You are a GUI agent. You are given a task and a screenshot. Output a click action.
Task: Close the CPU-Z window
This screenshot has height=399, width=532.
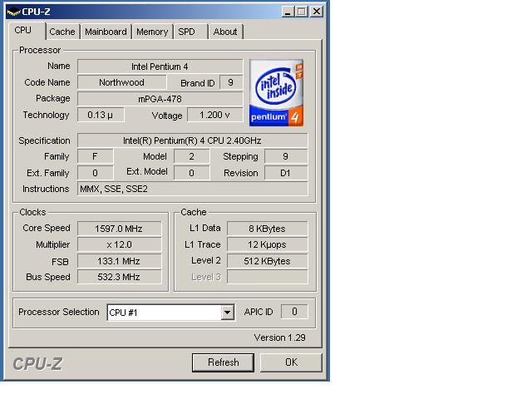pos(316,12)
